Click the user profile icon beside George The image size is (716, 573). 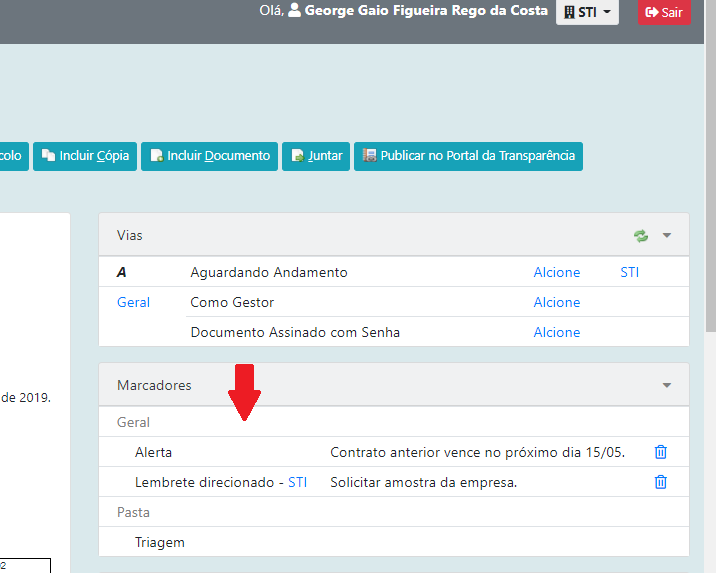pos(295,11)
